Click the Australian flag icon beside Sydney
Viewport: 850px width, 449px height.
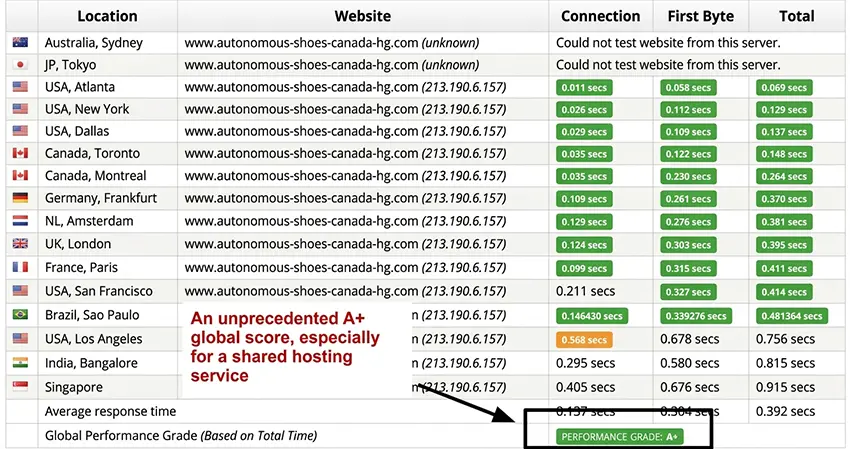click(x=20, y=42)
